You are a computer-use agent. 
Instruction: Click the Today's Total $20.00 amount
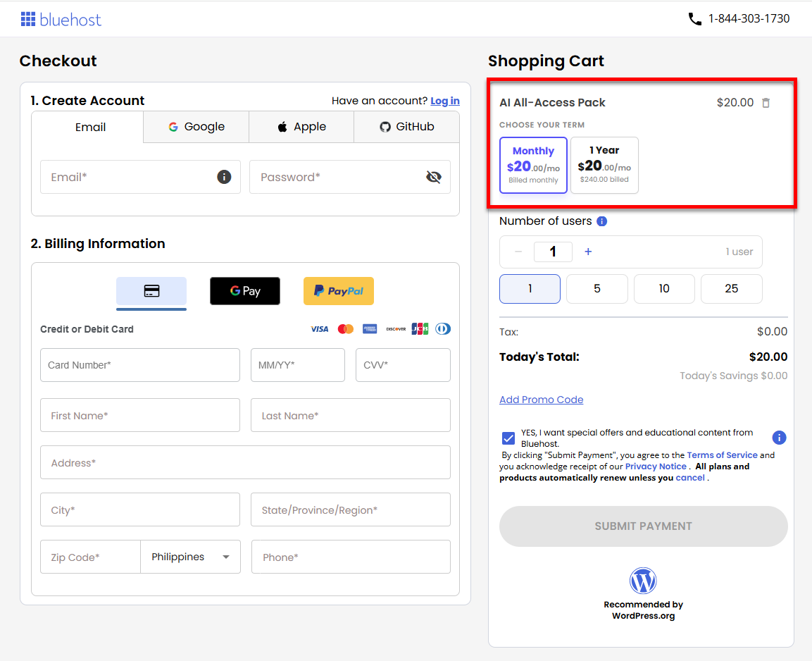(768, 357)
